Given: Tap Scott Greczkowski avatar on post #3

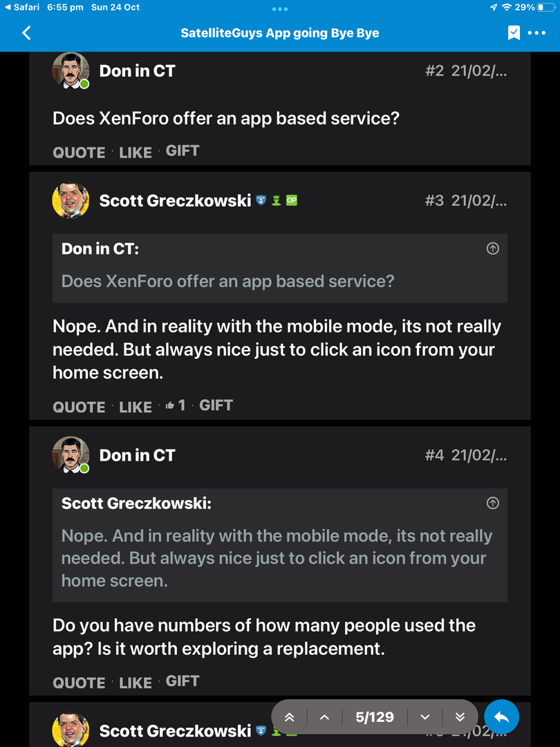Looking at the screenshot, I should (71, 201).
